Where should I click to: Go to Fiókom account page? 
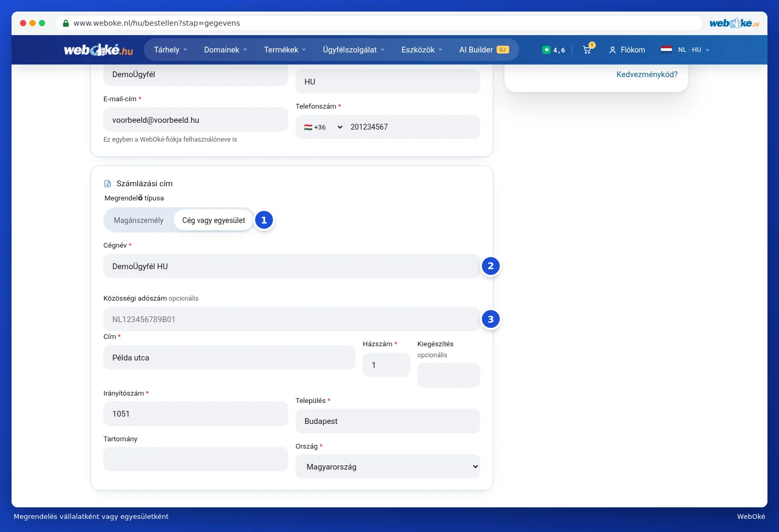point(627,50)
